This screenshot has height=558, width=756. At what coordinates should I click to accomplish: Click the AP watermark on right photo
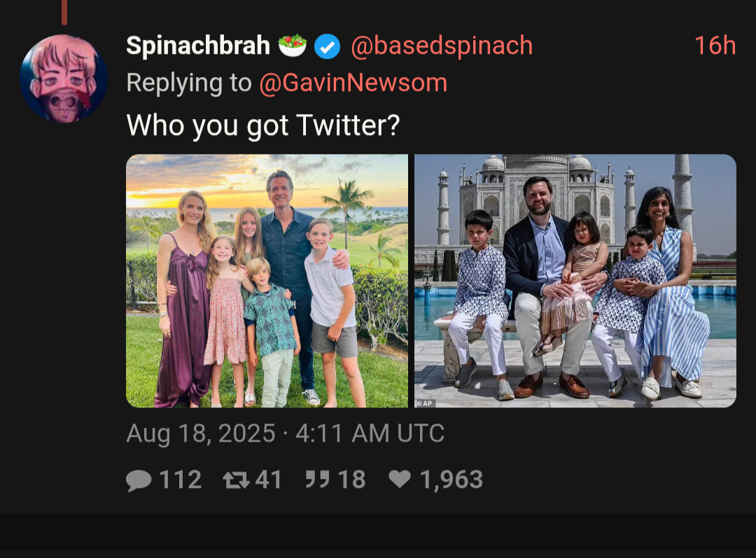point(426,403)
